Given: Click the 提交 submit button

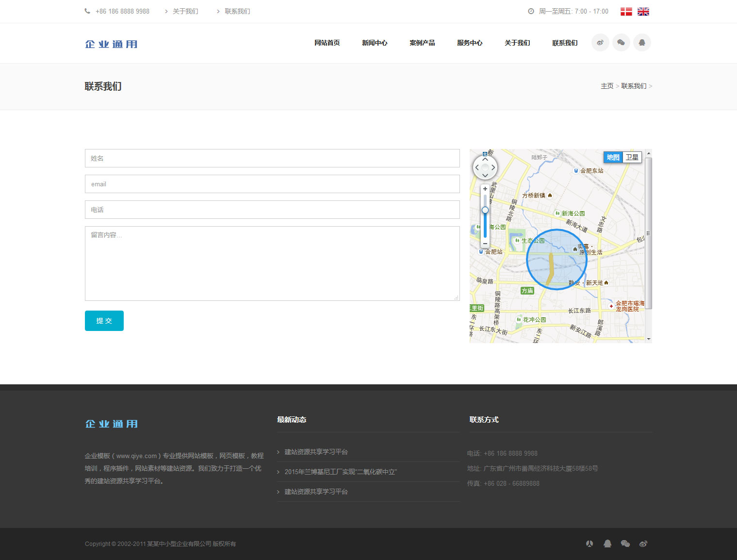Looking at the screenshot, I should [x=104, y=321].
